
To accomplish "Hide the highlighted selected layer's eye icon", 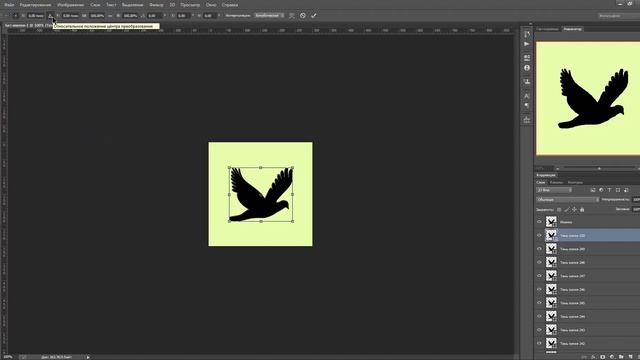I will tap(539, 236).
